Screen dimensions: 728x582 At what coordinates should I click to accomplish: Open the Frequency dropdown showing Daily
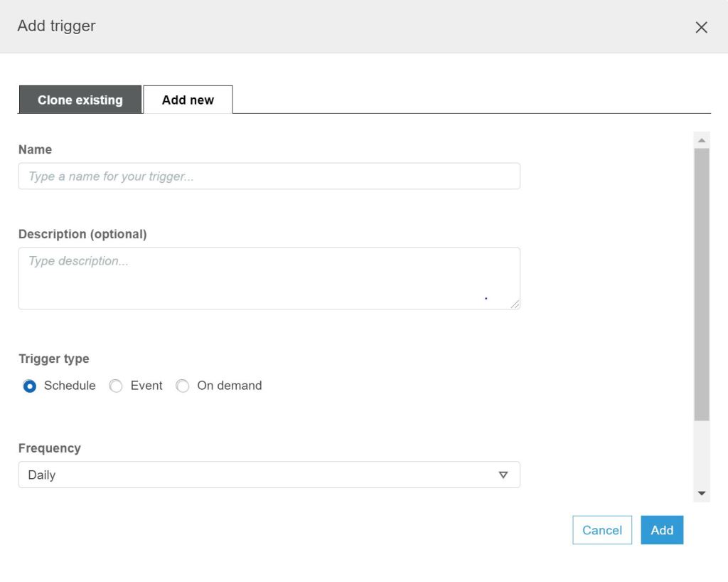269,475
